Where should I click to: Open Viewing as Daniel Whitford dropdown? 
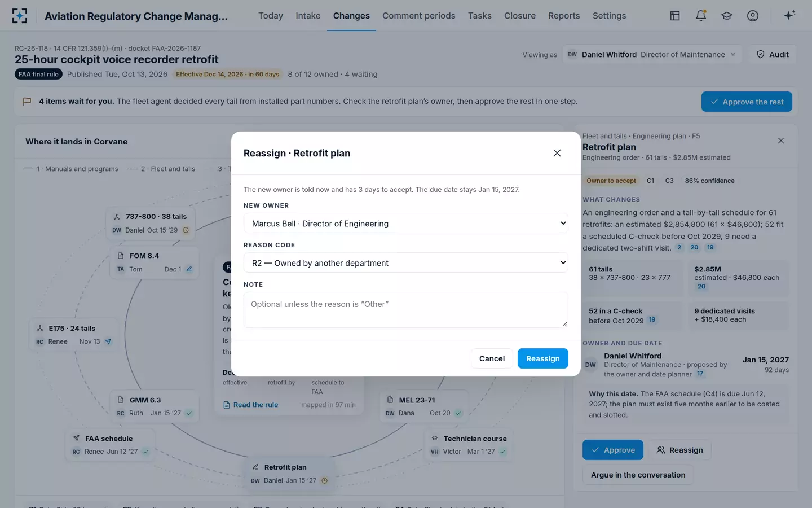[x=652, y=55]
